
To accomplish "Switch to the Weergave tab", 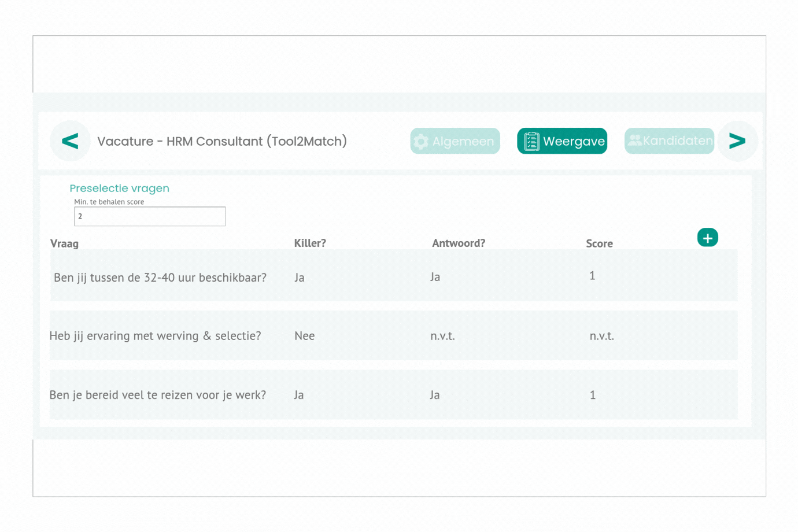I will click(x=562, y=141).
